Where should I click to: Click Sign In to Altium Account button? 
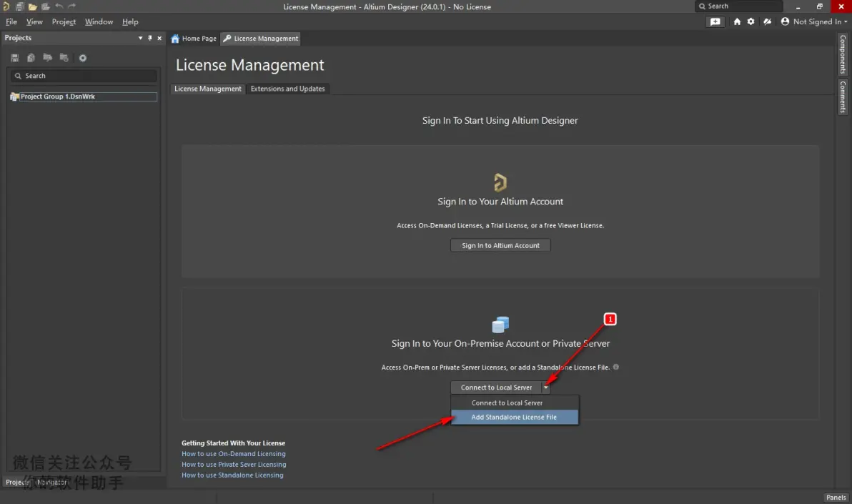(500, 245)
